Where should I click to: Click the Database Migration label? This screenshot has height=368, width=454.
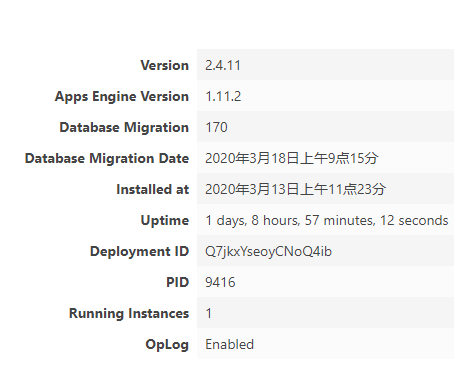point(124,127)
